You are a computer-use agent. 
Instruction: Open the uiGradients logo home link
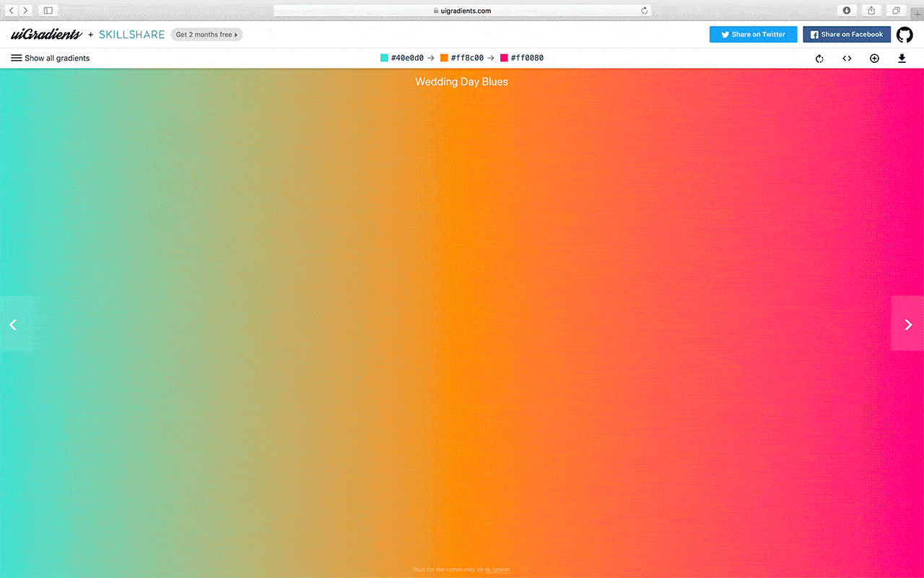point(46,35)
